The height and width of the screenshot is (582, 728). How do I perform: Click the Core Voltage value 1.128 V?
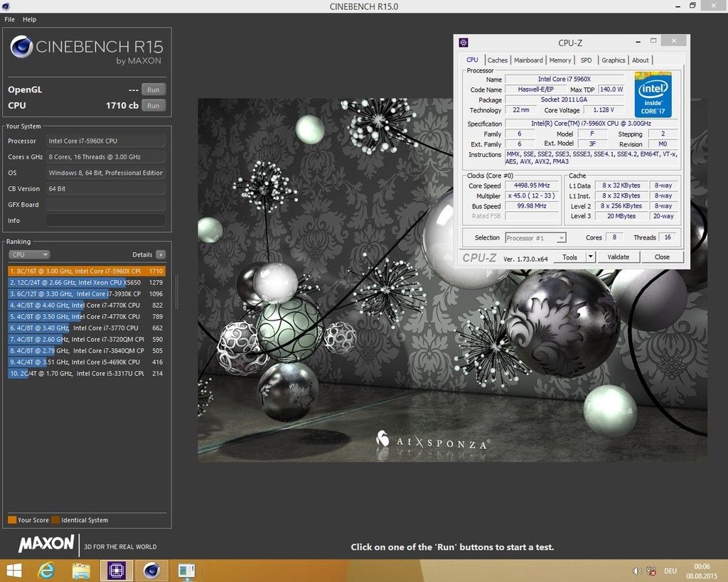point(604,109)
